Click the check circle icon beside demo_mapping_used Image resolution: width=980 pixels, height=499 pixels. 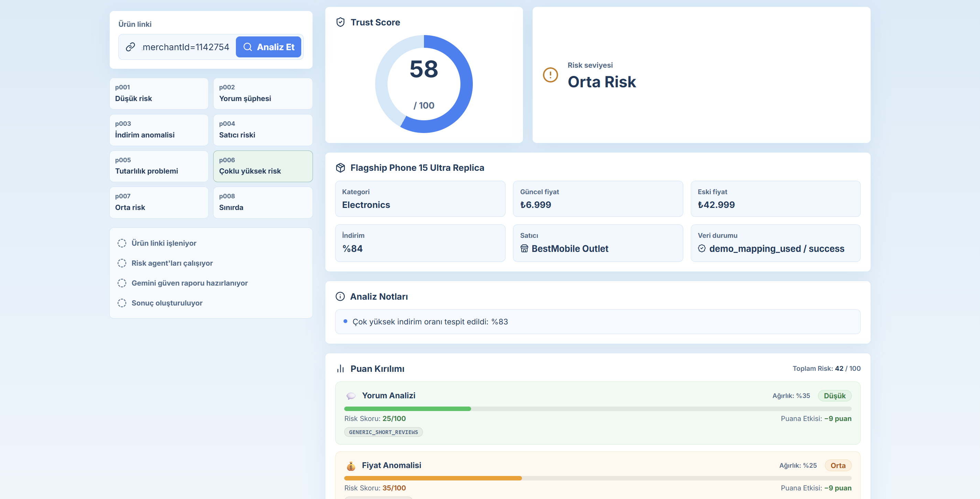coord(702,248)
